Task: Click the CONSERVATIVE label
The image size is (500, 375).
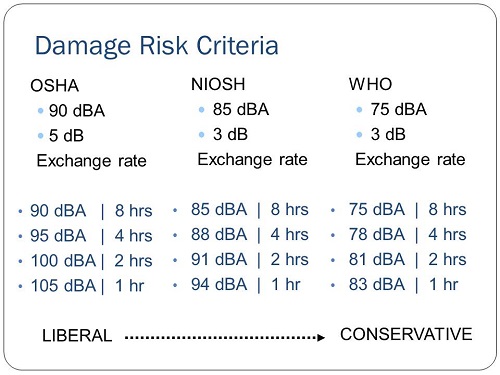Action: 406,334
